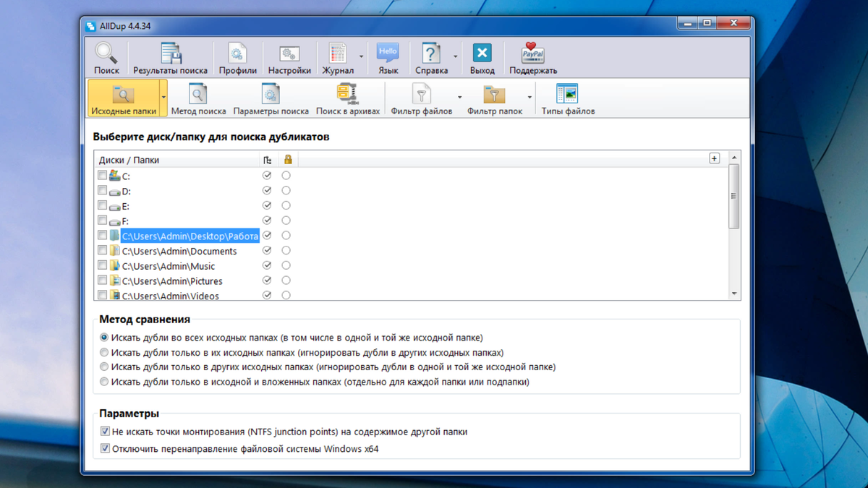Image resolution: width=868 pixels, height=488 pixels.
Task: Toggle lock circle for D: row
Action: pos(286,191)
